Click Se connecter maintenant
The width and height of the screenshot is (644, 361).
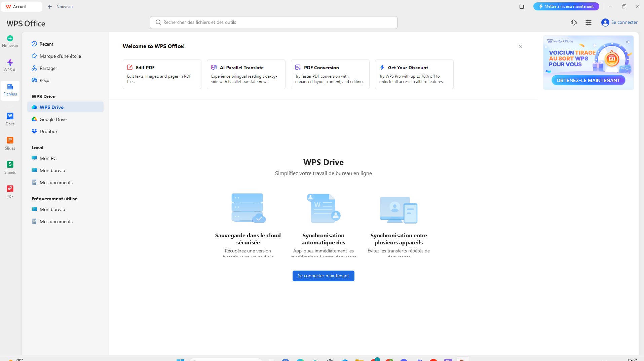click(x=323, y=276)
